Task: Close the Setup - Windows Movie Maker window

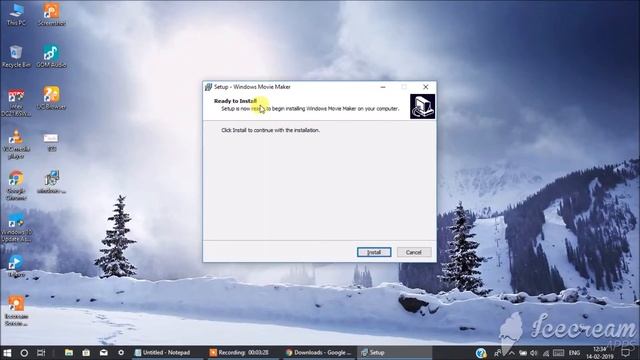Action: point(426,87)
